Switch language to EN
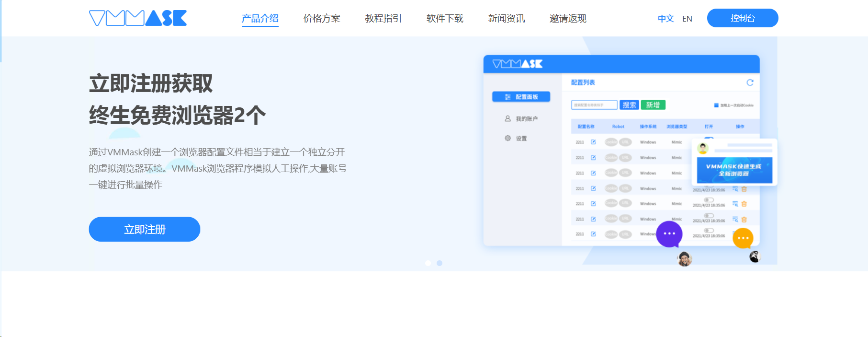868x337 pixels. [687, 19]
